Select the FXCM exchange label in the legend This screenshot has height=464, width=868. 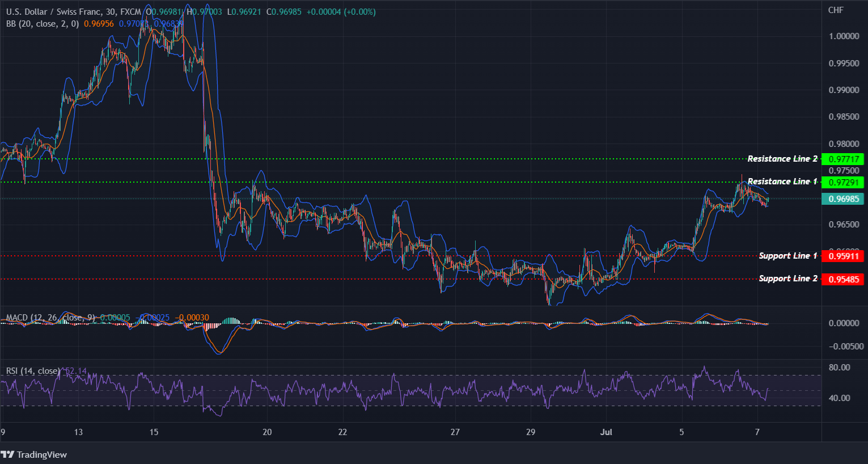coord(129,11)
